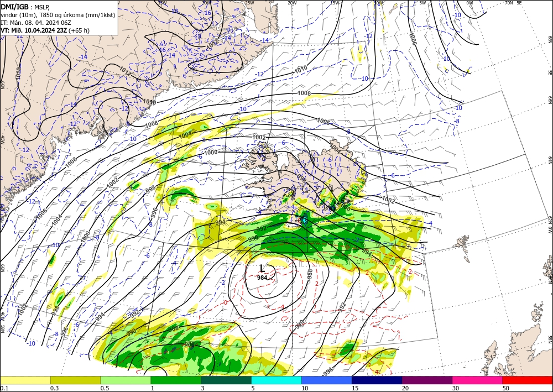
Task: Click the purple 20–30 mm legend swatch
Action: tap(427, 380)
